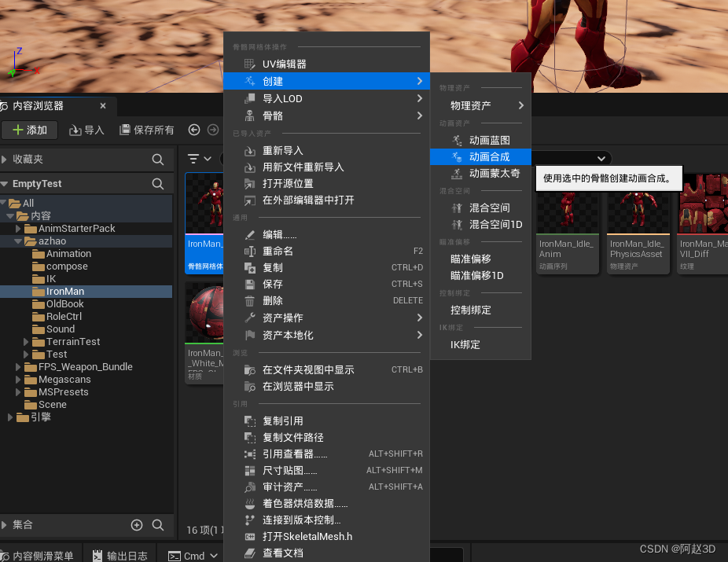Go back with the history back arrow
The width and height of the screenshot is (728, 562).
pos(194,130)
